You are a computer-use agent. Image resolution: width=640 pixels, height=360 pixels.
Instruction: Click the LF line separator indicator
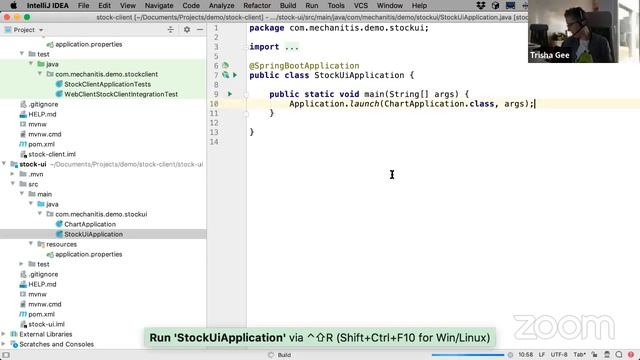pyautogui.click(x=542, y=355)
